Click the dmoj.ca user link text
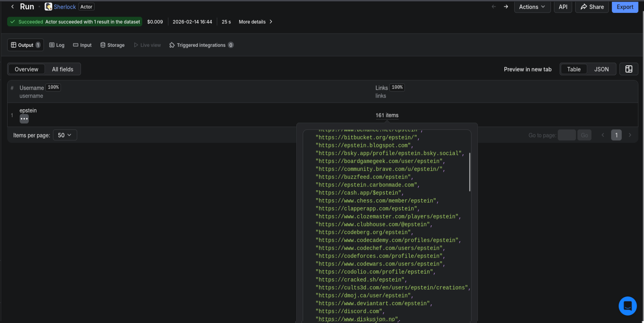Image resolution: width=644 pixels, height=323 pixels. point(363,297)
